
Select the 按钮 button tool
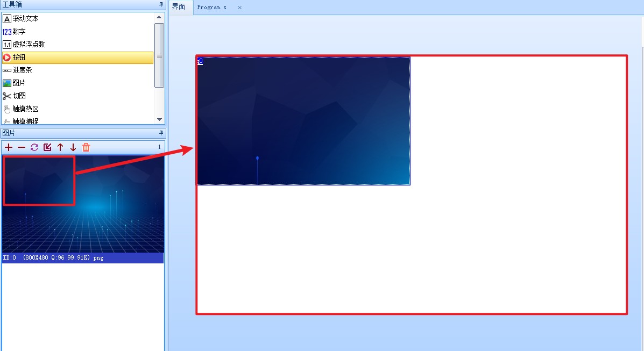point(19,58)
